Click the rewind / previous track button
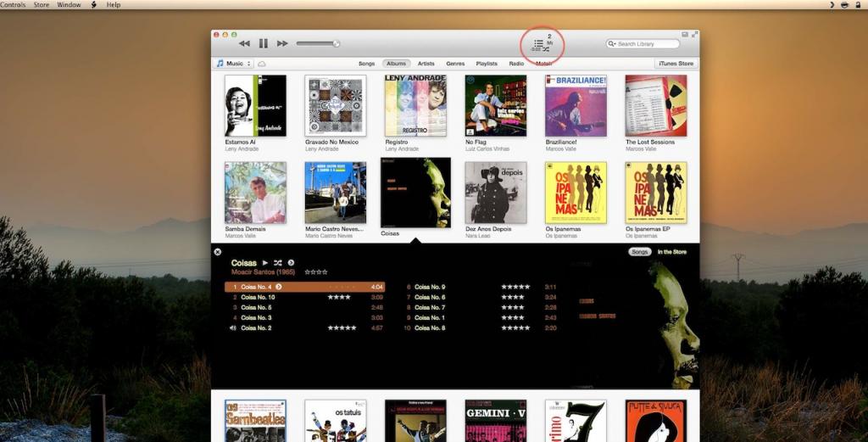Viewport: 868px width, 442px height. point(244,43)
